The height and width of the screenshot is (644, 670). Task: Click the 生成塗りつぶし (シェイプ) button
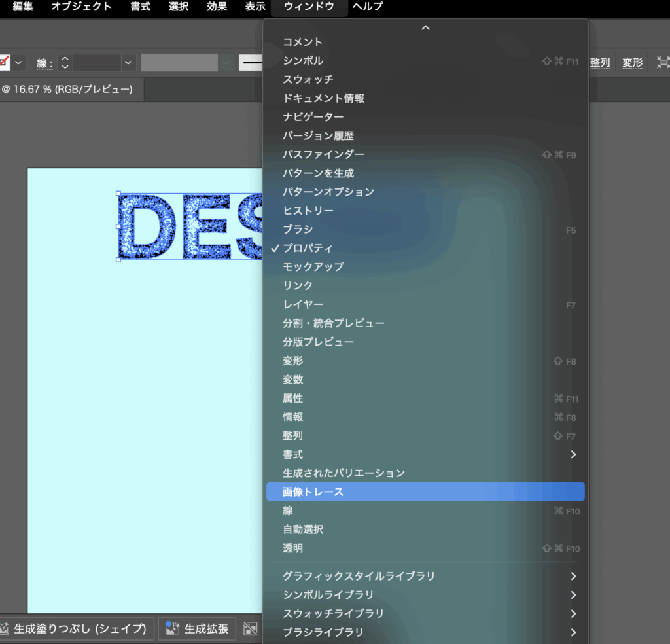point(79,629)
